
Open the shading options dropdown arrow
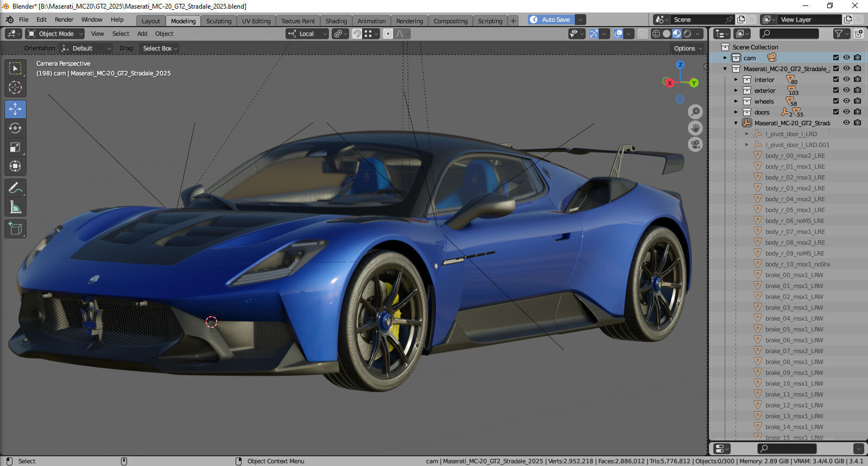pyautogui.click(x=698, y=34)
